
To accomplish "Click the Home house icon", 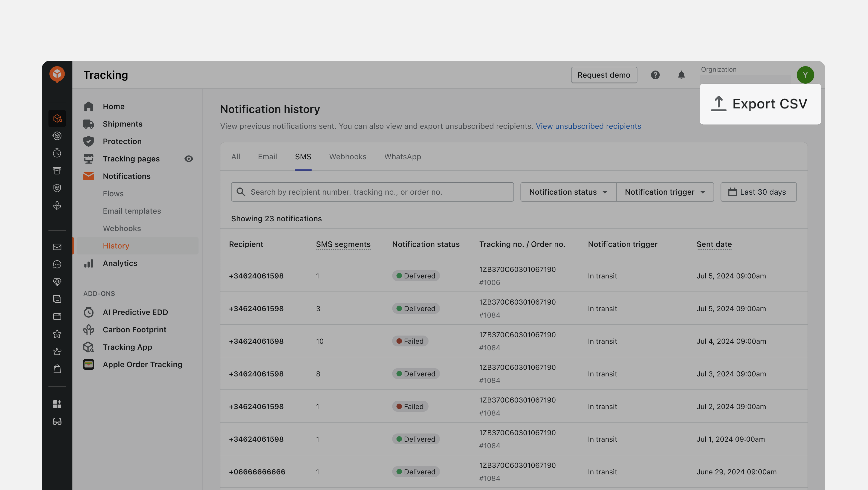I will [89, 107].
